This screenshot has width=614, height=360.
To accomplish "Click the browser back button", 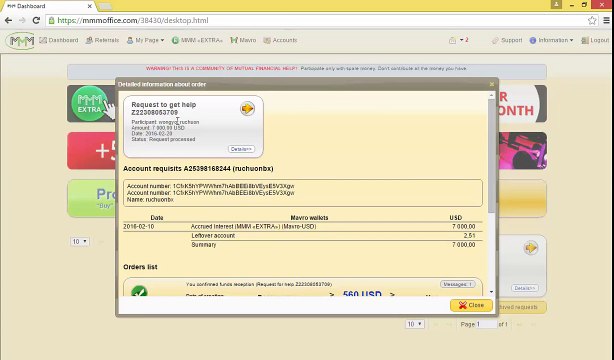I will tap(8, 20).
